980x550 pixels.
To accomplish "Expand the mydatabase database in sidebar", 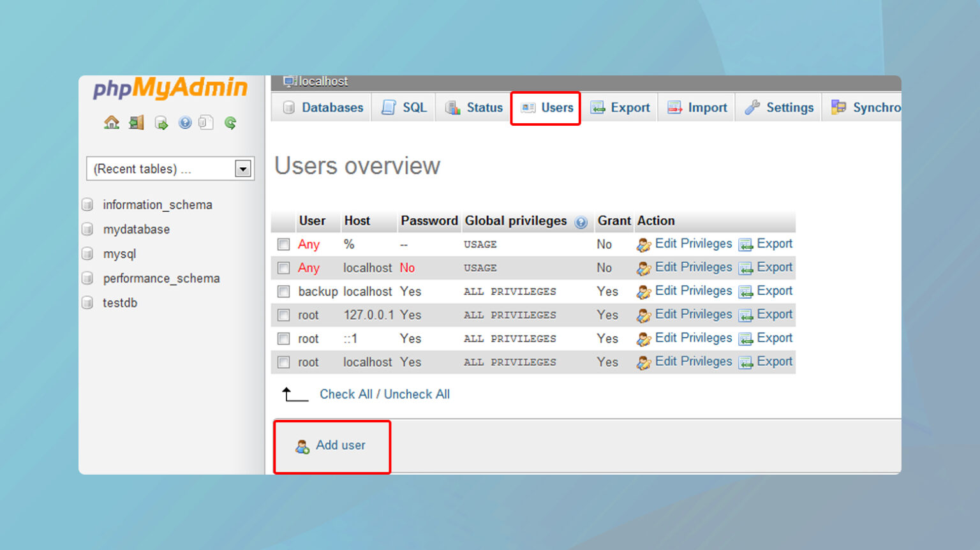I will (136, 229).
